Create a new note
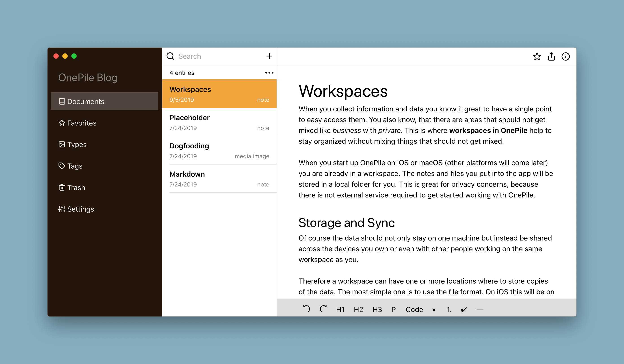This screenshot has width=624, height=364. pyautogui.click(x=269, y=56)
